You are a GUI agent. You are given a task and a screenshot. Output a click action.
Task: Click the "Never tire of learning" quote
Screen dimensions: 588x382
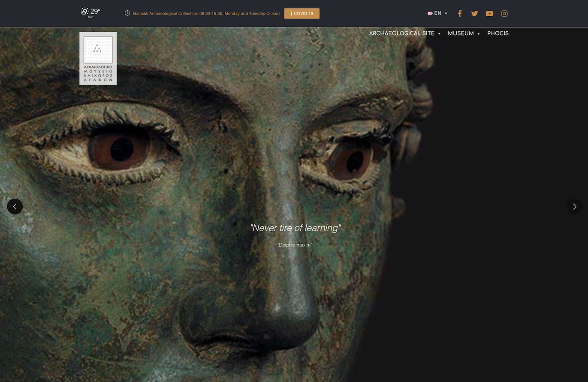(296, 228)
